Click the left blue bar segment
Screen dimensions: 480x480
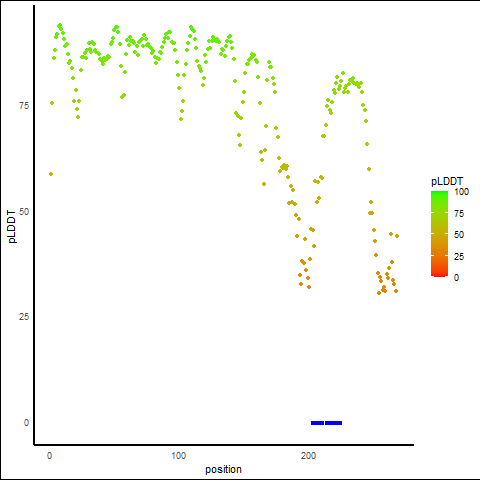317,423
